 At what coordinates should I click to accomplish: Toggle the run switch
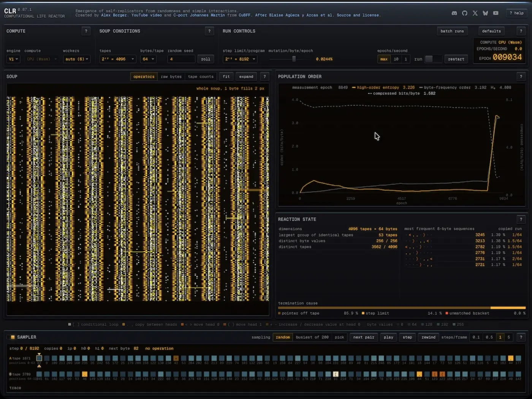click(x=433, y=59)
